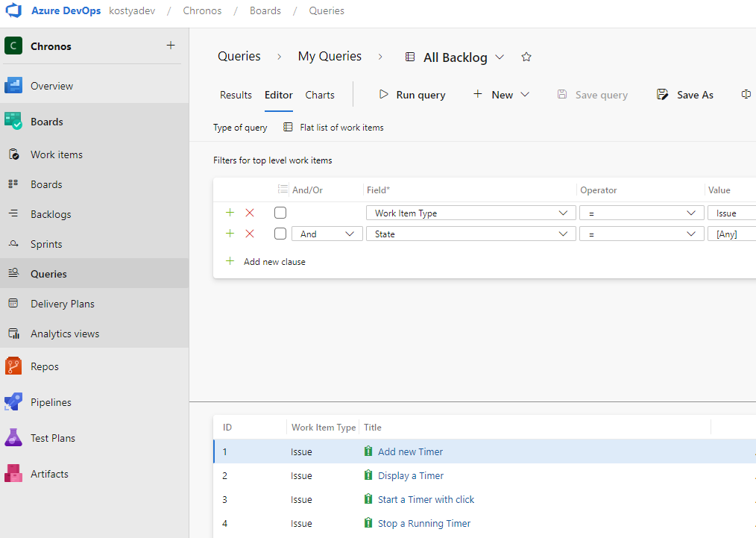
Task: Expand the And/Or logical operator dropdown
Action: 327,234
